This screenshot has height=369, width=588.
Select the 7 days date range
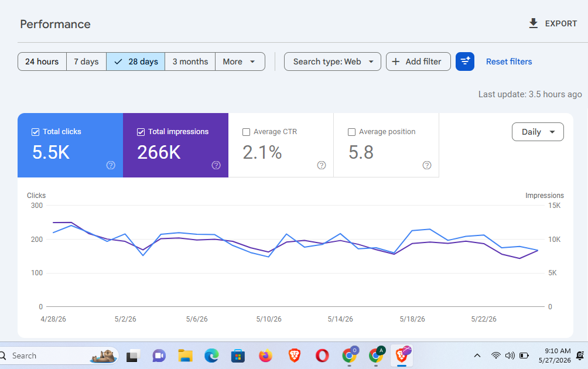pos(86,61)
